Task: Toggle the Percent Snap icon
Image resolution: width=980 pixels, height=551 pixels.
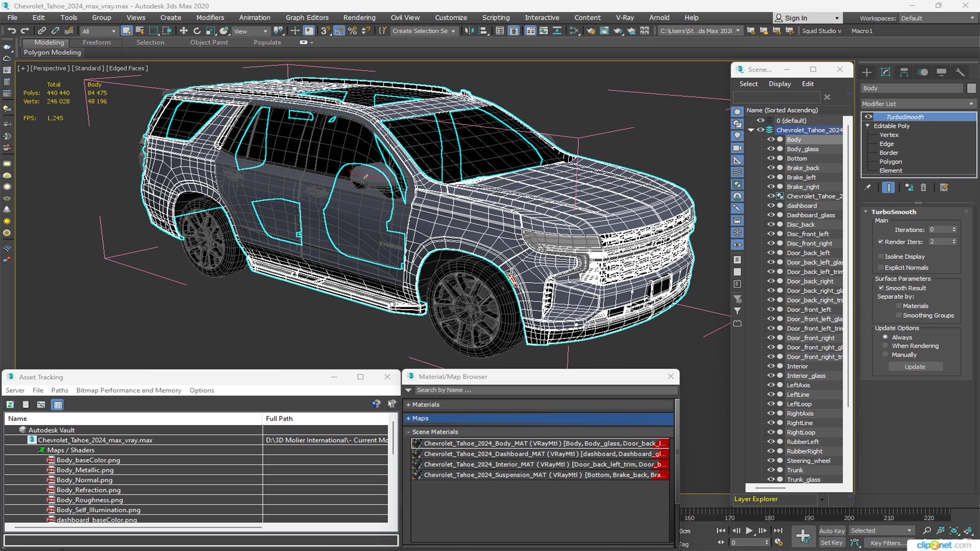Action: (352, 31)
